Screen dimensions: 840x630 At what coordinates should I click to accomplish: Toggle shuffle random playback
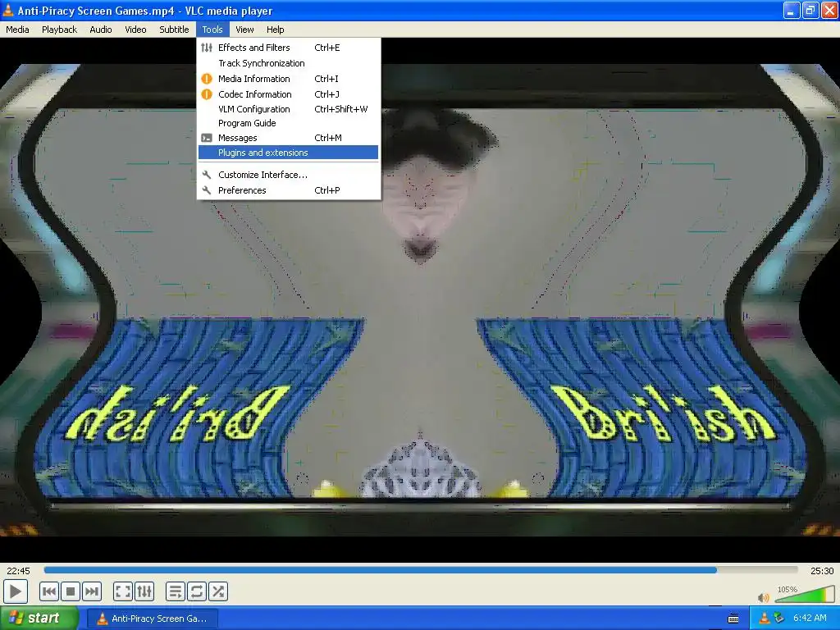click(218, 592)
